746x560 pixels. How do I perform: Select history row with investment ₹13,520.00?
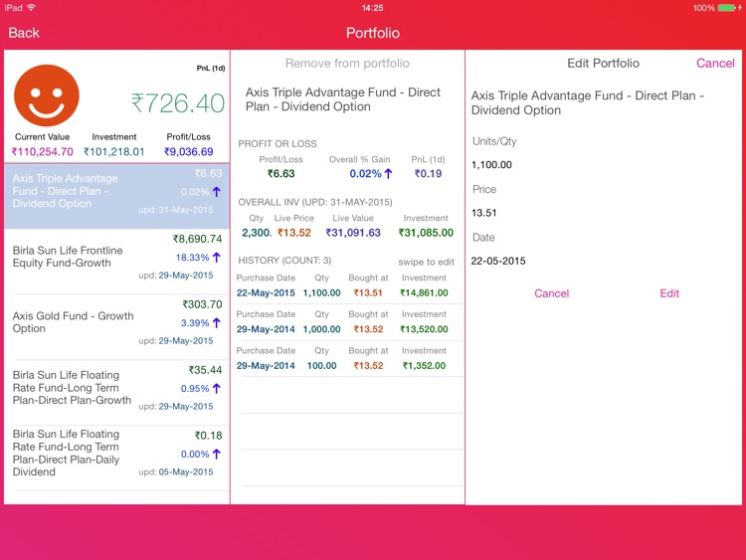(x=349, y=322)
